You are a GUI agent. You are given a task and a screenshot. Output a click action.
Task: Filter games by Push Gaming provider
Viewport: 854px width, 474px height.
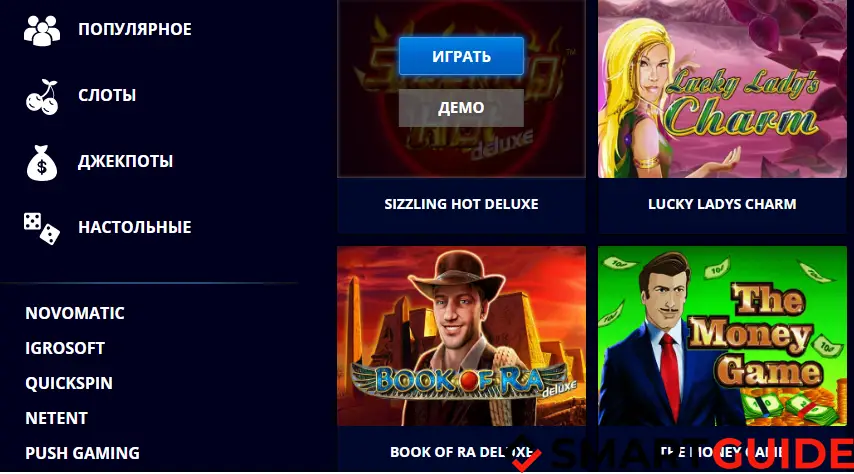click(82, 453)
